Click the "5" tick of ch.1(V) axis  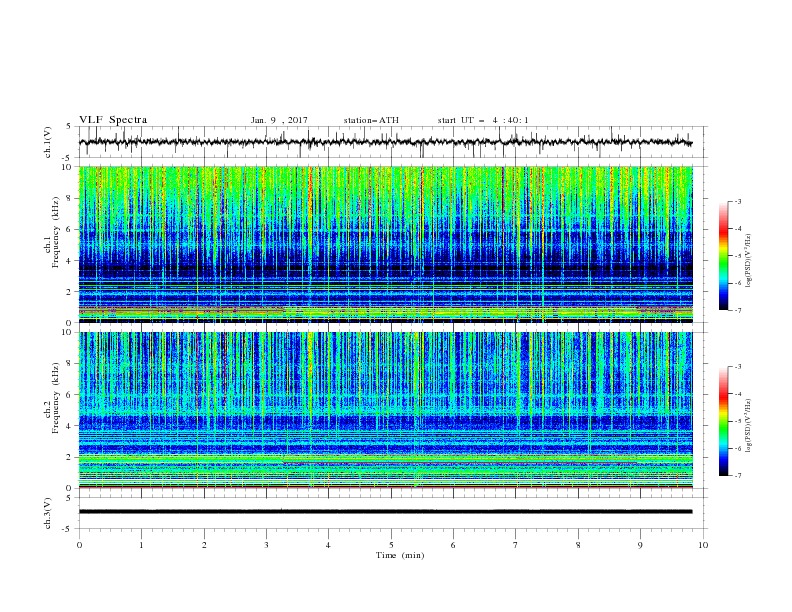[x=70, y=127]
